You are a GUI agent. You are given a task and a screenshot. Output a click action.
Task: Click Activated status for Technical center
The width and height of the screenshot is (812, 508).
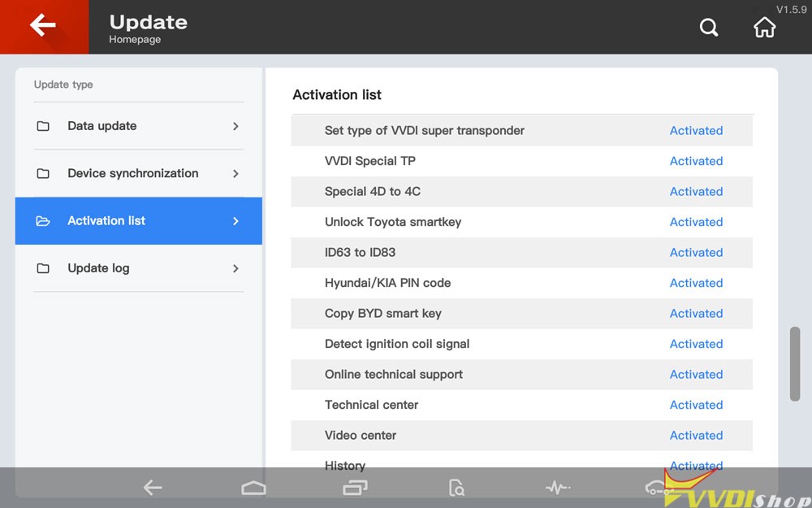tap(696, 405)
